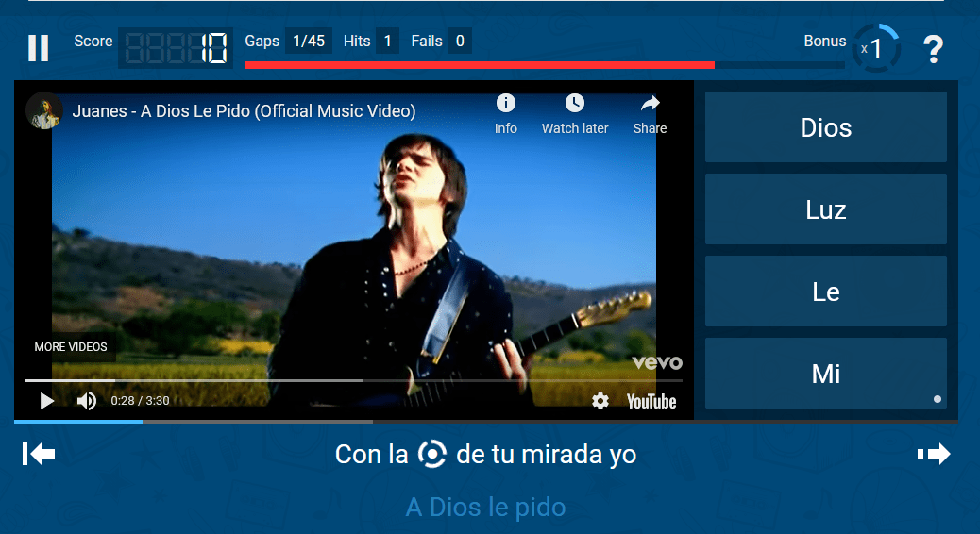Screen dimensions: 980x534
Task: Add video to Watch later
Action: point(574,113)
